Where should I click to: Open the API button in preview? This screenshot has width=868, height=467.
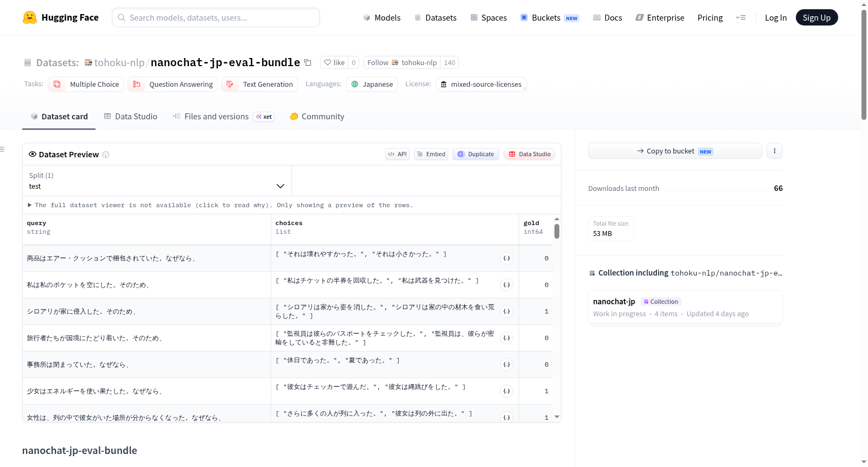pos(397,154)
